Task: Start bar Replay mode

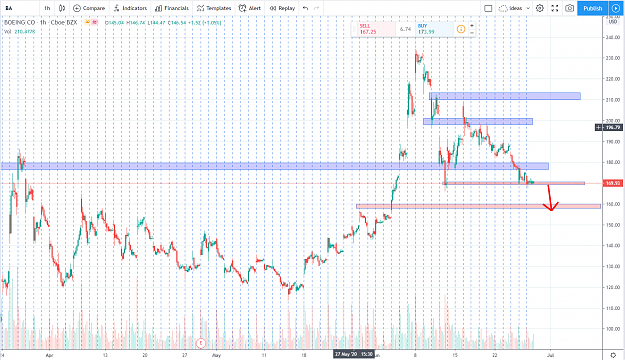Action: (x=282, y=8)
